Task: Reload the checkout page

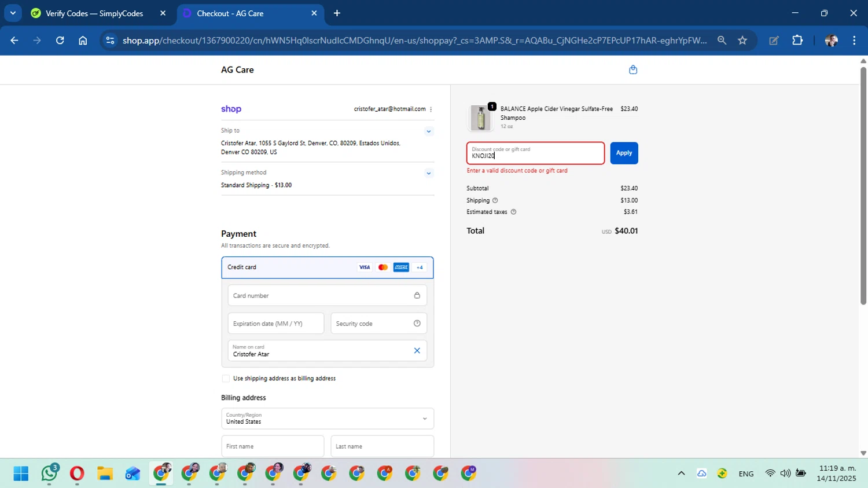Action: tap(60, 41)
